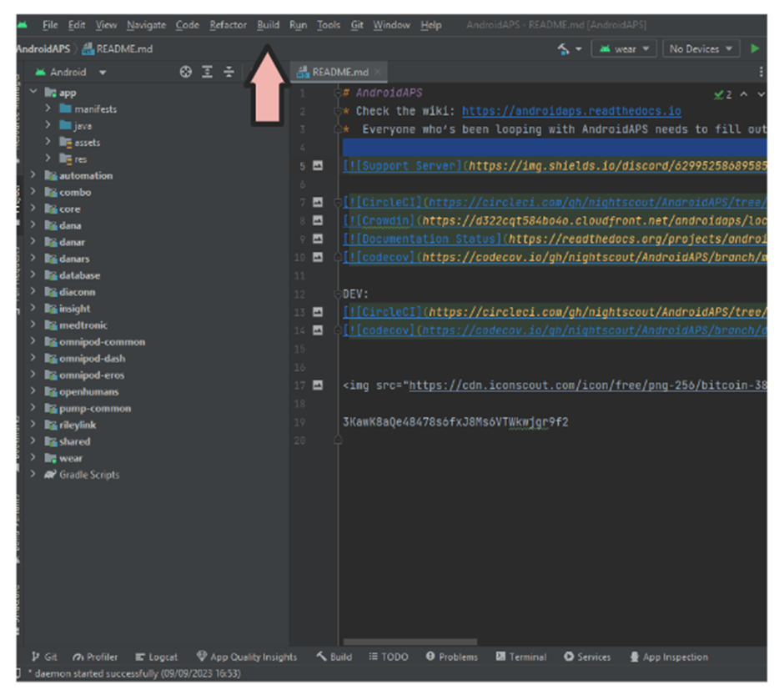Close the README.md tab
This screenshot has height=690, width=784.
click(x=378, y=72)
